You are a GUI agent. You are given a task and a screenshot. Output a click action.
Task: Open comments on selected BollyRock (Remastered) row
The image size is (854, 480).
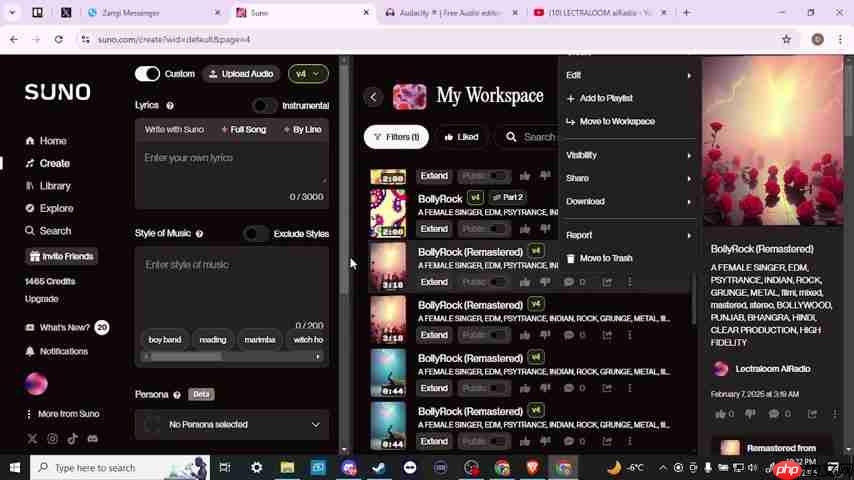(574, 282)
